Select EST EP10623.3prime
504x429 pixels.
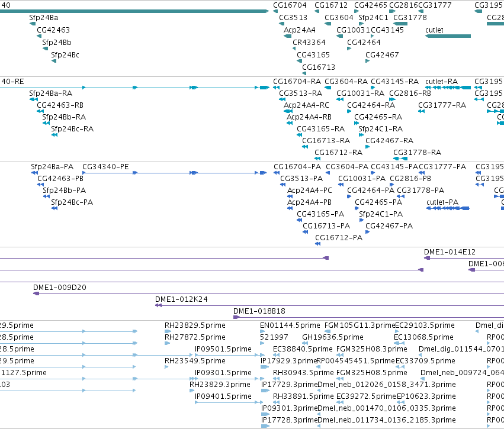[426, 397]
